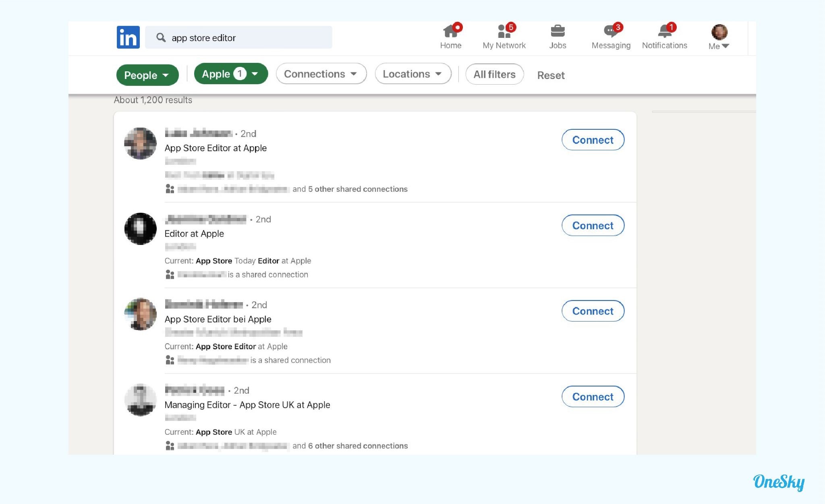Screen dimensions: 825x504
Task: Open profile photo of App Store Editor bei Apple
Action: coord(140,314)
